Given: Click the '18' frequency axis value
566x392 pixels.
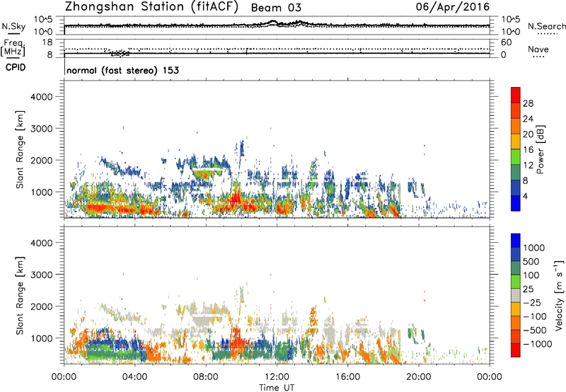Looking at the screenshot, I should (47, 42).
